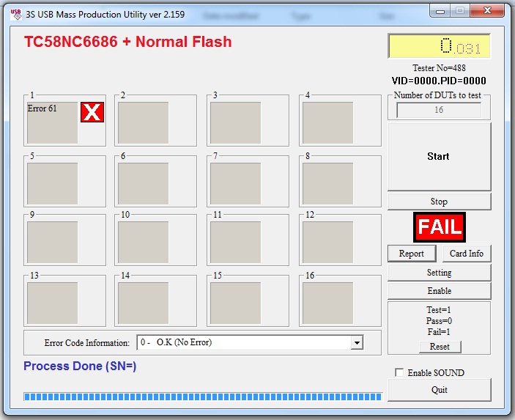
Task: Select the gray panel in slot 5
Action: (x=52, y=183)
